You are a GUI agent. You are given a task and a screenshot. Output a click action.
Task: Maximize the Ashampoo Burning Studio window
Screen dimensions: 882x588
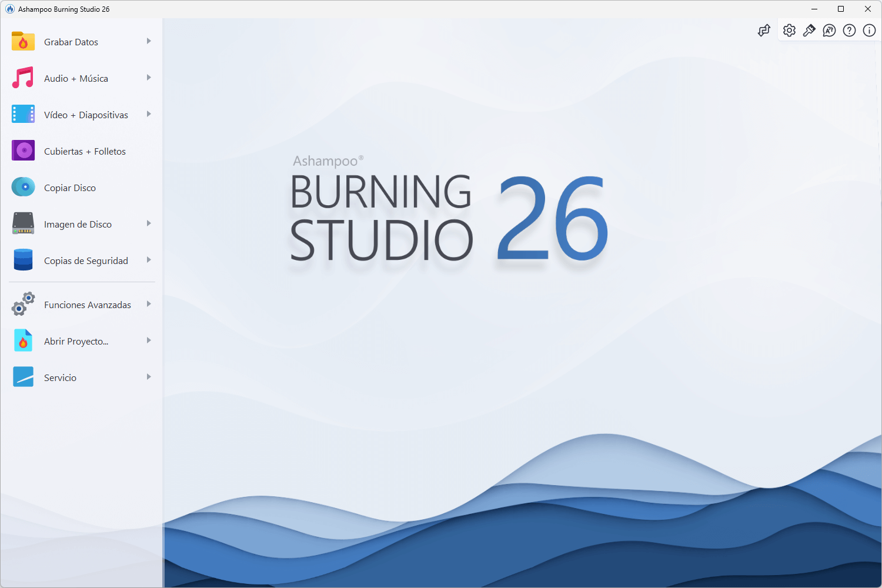click(x=841, y=9)
